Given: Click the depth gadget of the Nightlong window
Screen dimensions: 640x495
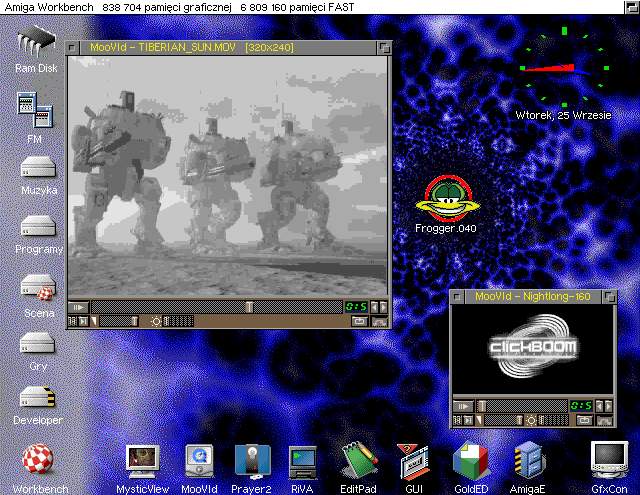Looking at the screenshot, I should coord(609,297).
